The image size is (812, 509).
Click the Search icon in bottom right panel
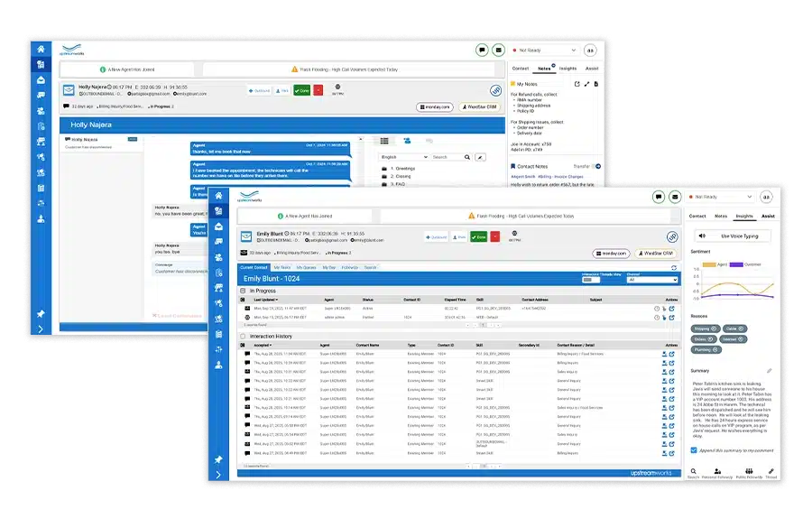pyautogui.click(x=693, y=472)
